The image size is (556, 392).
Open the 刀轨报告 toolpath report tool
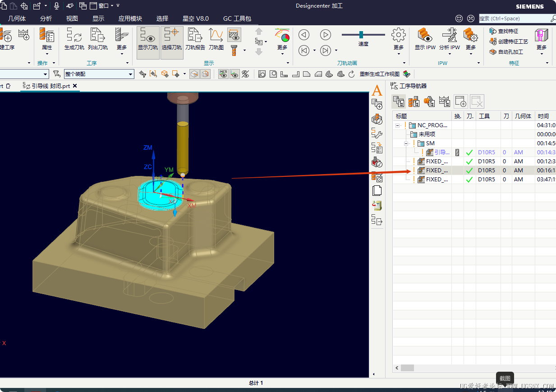click(195, 38)
